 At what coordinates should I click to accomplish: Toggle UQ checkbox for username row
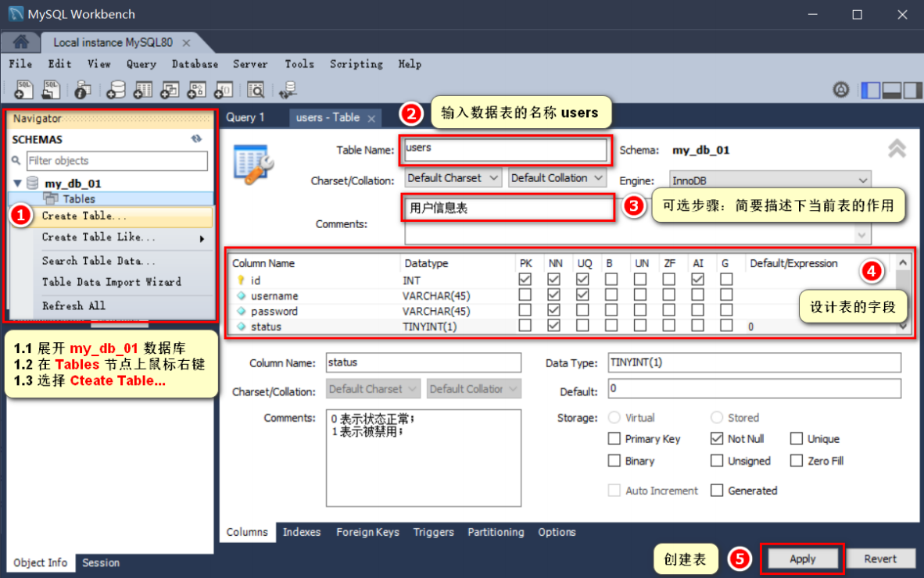click(583, 294)
